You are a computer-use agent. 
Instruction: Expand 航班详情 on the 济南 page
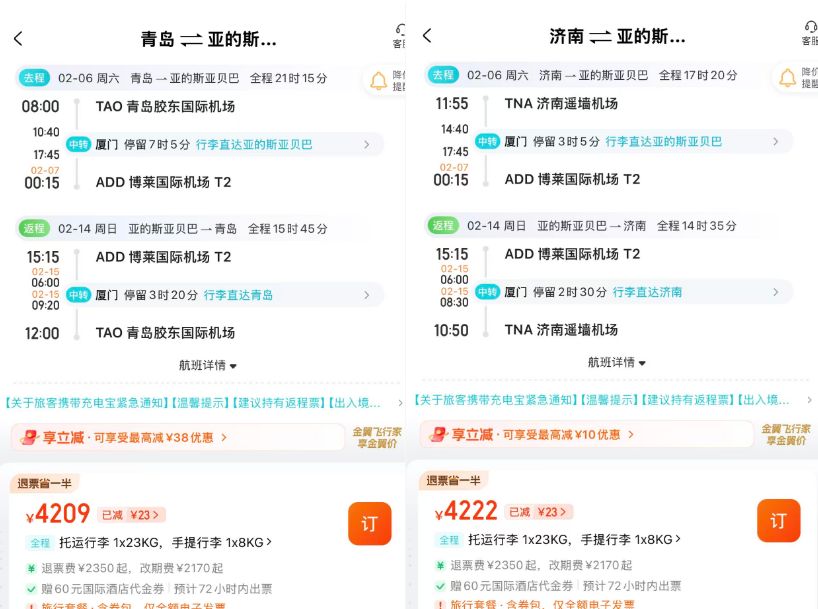coord(617,362)
